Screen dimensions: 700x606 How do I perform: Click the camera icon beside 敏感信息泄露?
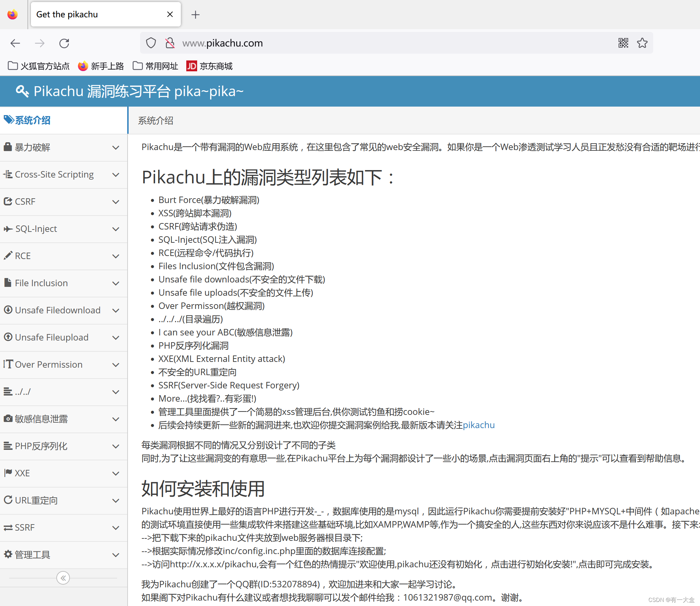(8, 419)
